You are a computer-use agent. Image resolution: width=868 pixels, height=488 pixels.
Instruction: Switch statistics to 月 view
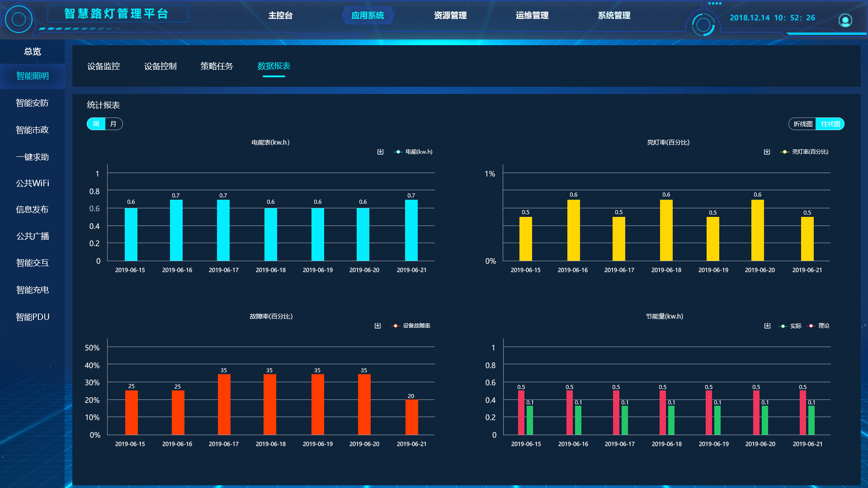[x=113, y=124]
